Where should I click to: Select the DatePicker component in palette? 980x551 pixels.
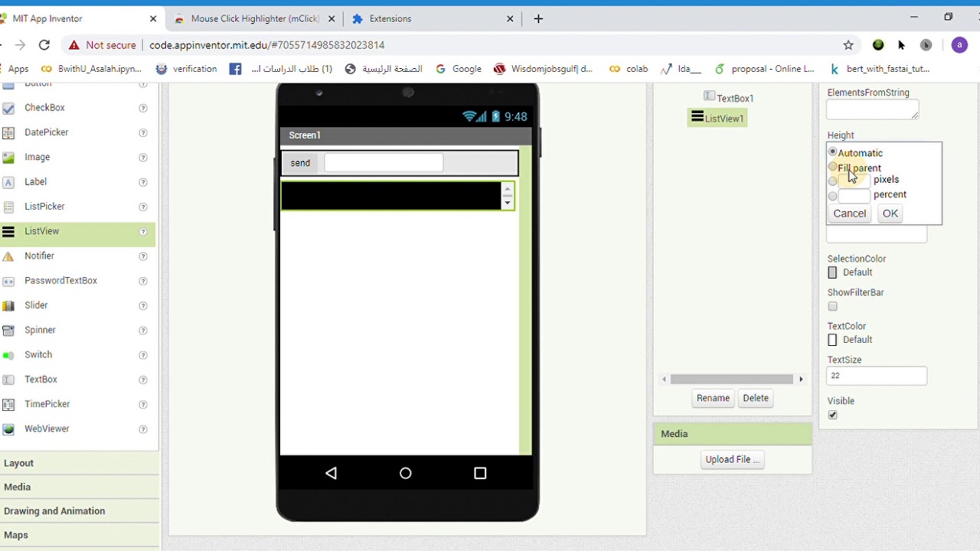[46, 132]
